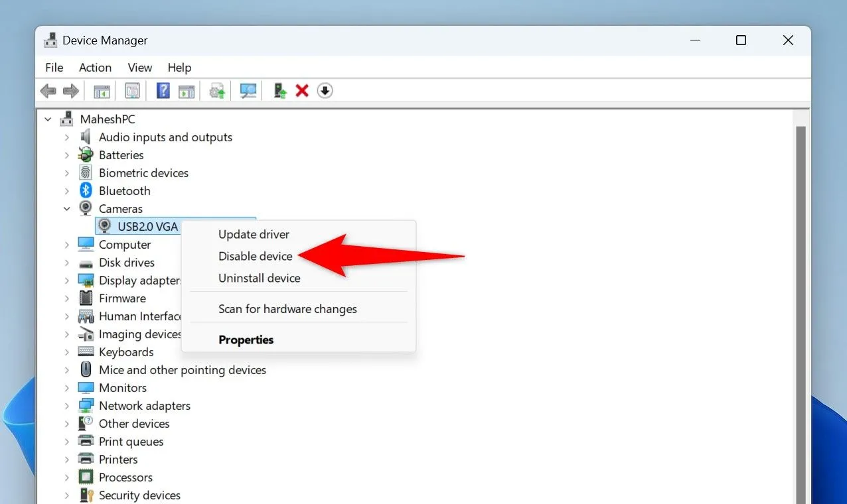
Task: Select Uninstall device in context menu
Action: coord(259,278)
